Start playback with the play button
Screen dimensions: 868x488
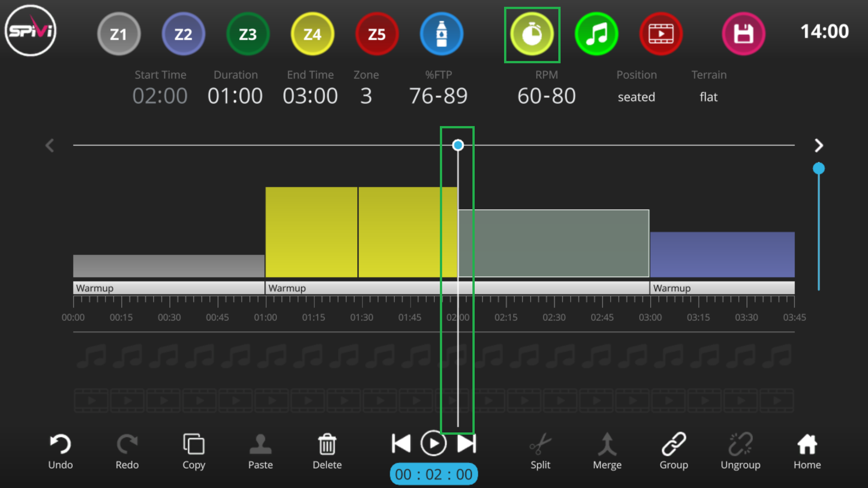pyautogui.click(x=433, y=443)
